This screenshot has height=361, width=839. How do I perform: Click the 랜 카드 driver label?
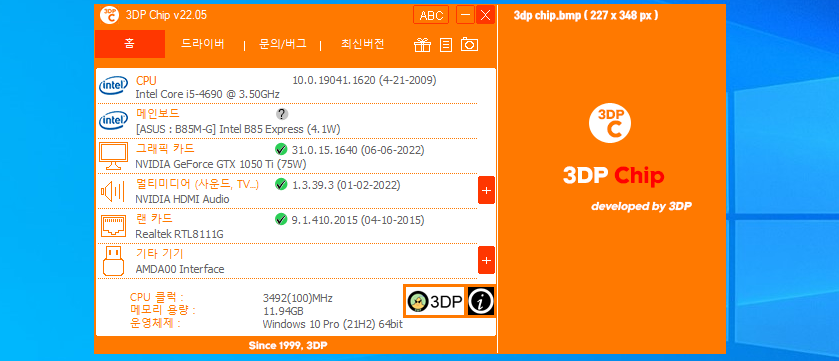click(154, 218)
